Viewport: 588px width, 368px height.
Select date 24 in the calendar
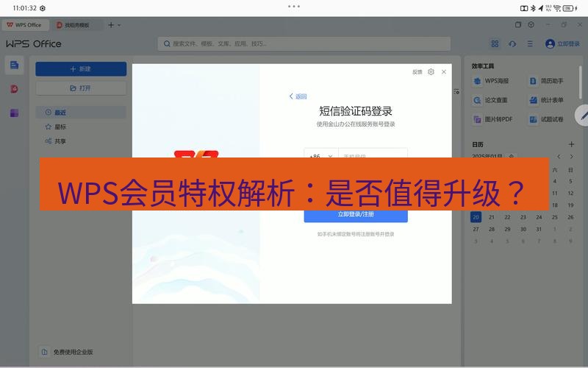click(539, 217)
